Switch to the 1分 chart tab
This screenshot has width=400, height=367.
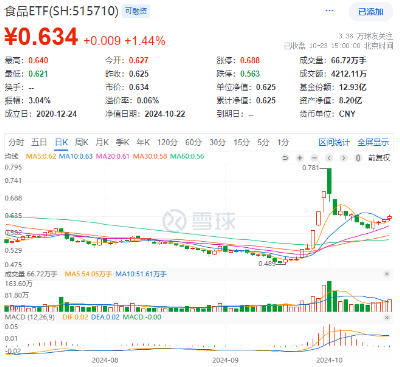[x=283, y=143]
